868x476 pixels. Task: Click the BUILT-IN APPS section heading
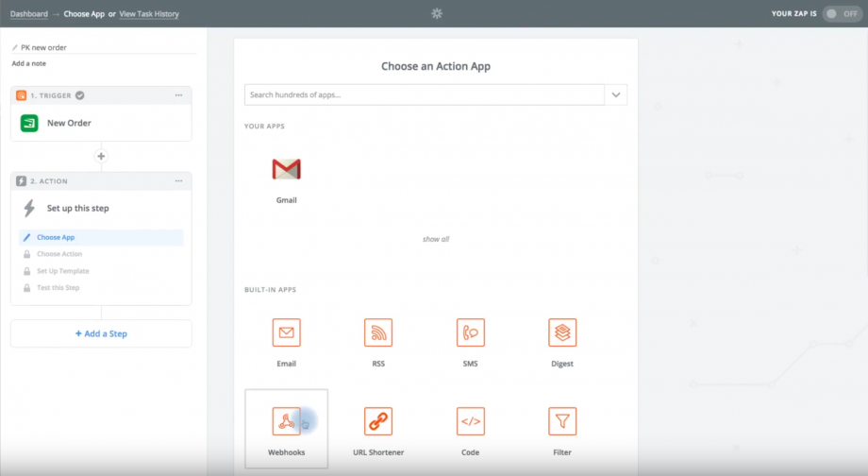270,290
